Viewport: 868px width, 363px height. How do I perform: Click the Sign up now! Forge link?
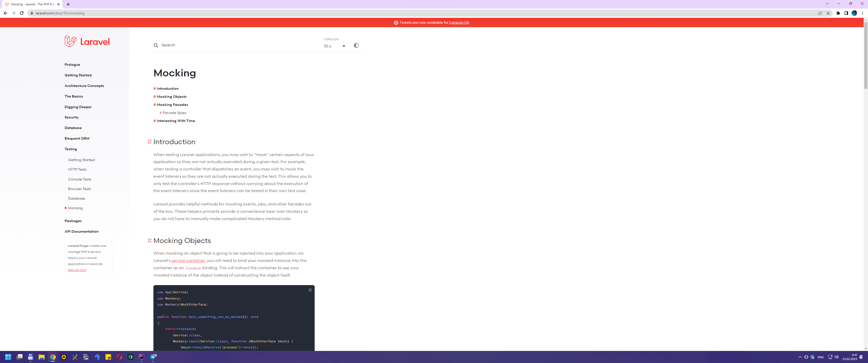pos(77,270)
